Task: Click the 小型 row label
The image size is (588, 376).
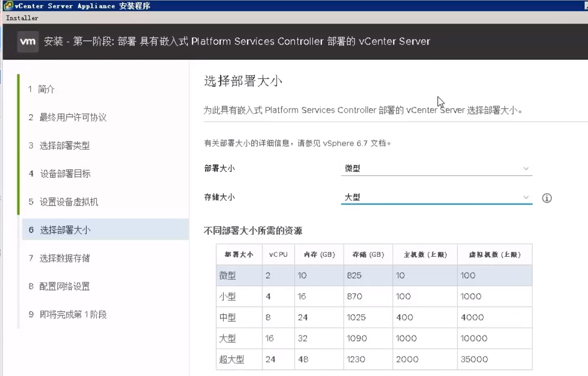Action: point(228,296)
